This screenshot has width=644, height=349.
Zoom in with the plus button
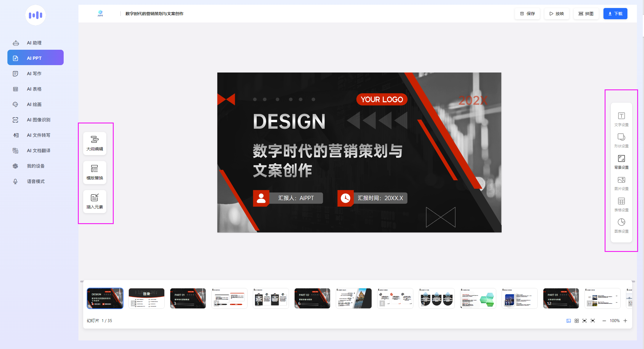[625, 321]
